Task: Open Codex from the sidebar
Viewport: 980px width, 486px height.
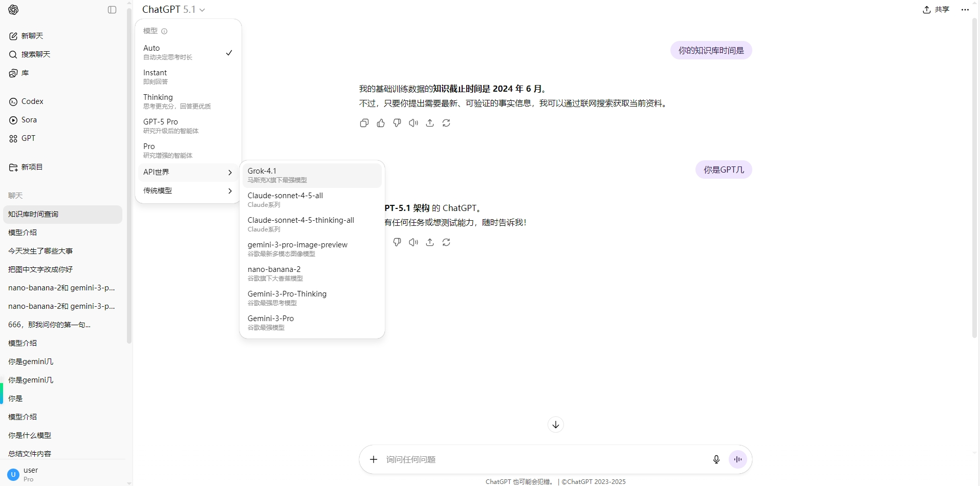Action: [x=32, y=101]
